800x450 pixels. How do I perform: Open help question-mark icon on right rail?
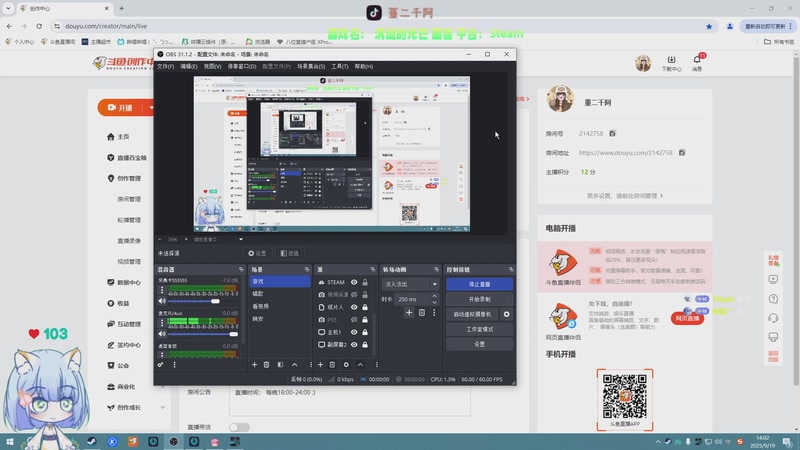773,299
